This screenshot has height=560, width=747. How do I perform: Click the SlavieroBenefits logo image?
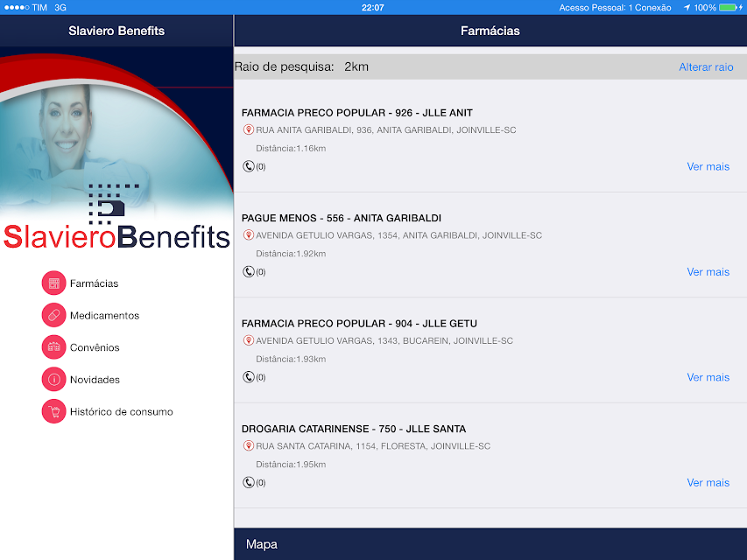tap(116, 217)
